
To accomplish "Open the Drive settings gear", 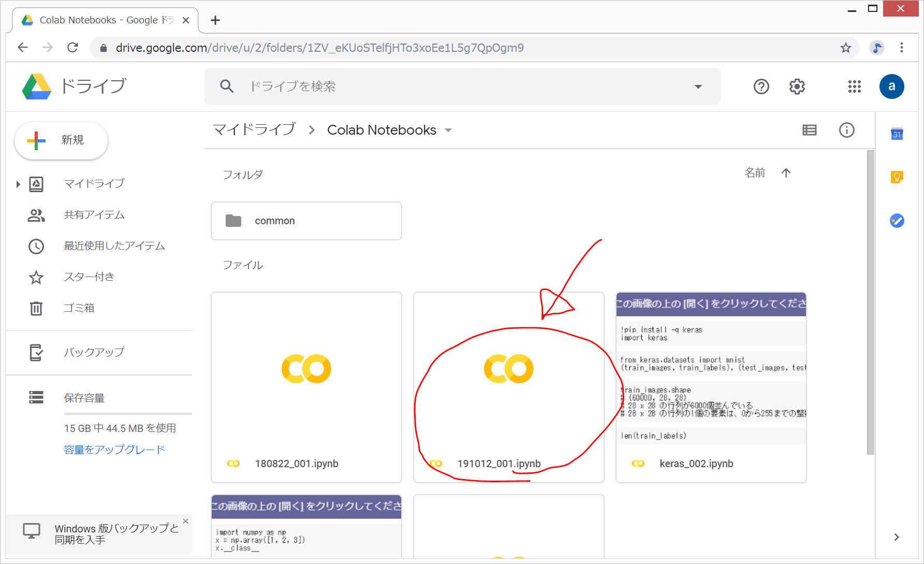I will click(x=797, y=86).
